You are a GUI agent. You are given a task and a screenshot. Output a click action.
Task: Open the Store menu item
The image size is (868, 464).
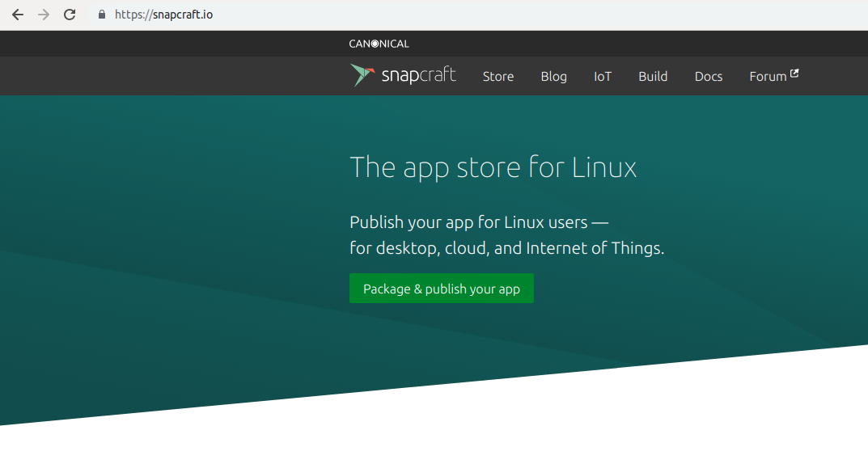(x=498, y=76)
